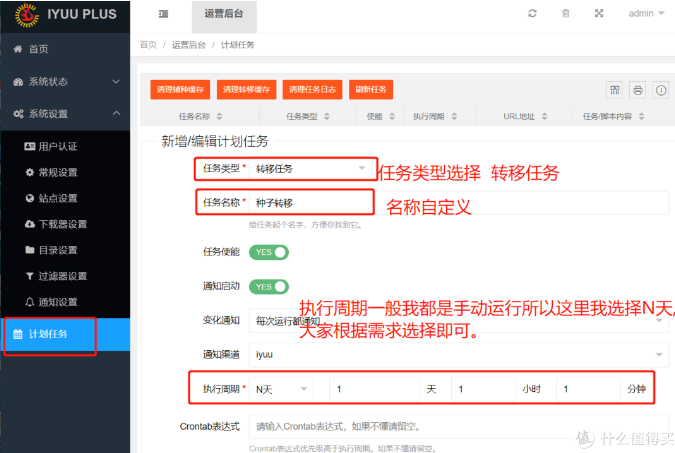Toggle the 任务使能 switch

click(x=269, y=252)
